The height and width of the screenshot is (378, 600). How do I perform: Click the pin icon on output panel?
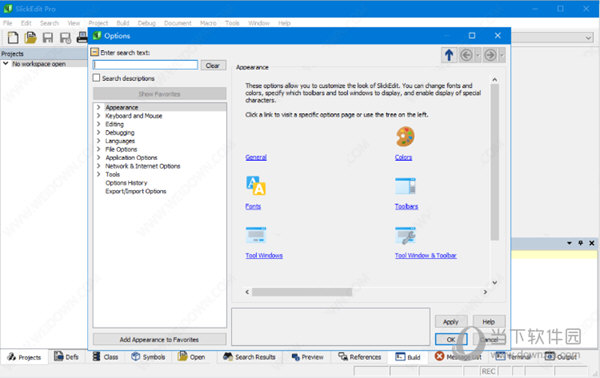pos(580,243)
